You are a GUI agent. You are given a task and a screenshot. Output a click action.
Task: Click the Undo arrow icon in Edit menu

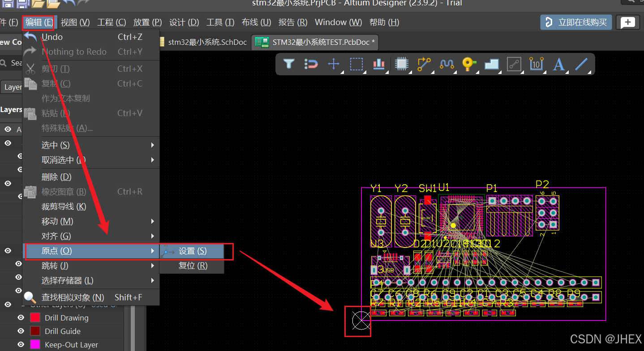(30, 37)
